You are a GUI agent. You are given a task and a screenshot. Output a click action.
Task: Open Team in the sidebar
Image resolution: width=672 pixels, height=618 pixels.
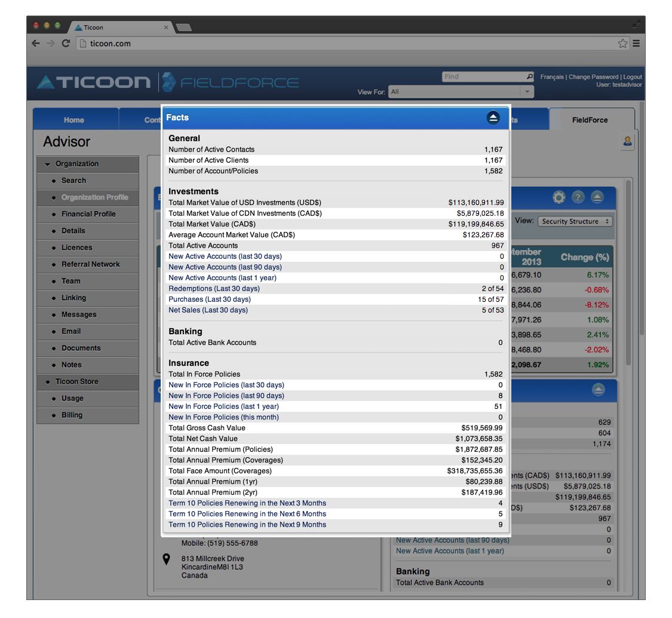(88, 281)
